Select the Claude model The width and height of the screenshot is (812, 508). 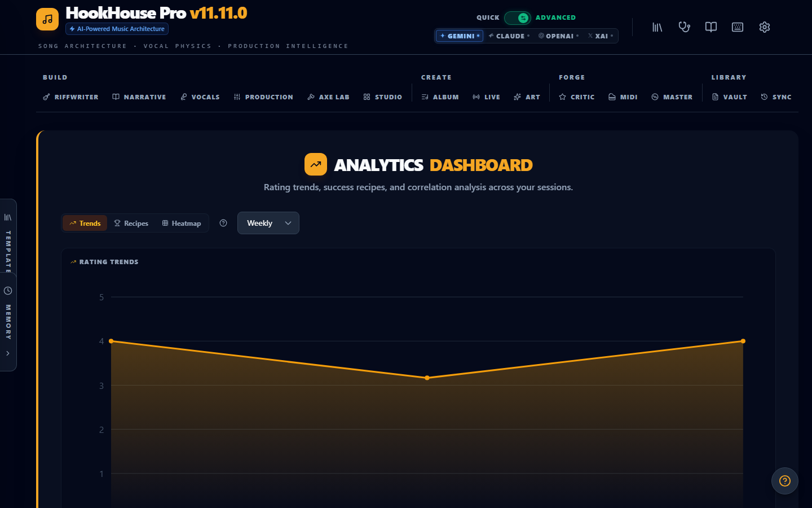click(509, 36)
